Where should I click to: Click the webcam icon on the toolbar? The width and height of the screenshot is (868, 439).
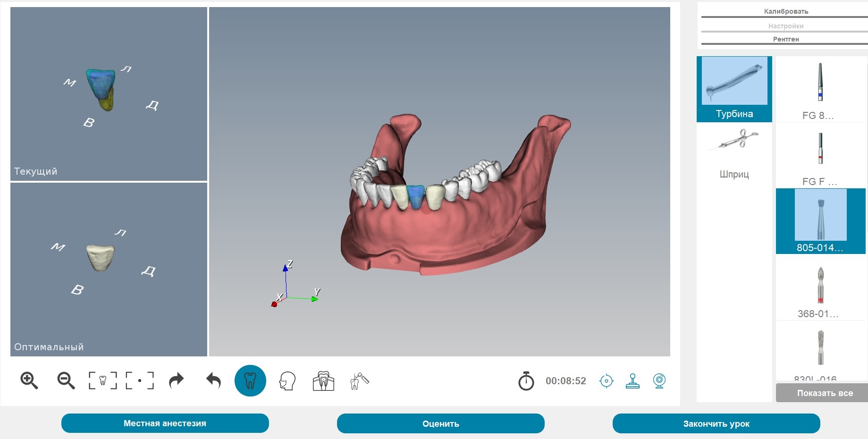tap(660, 380)
